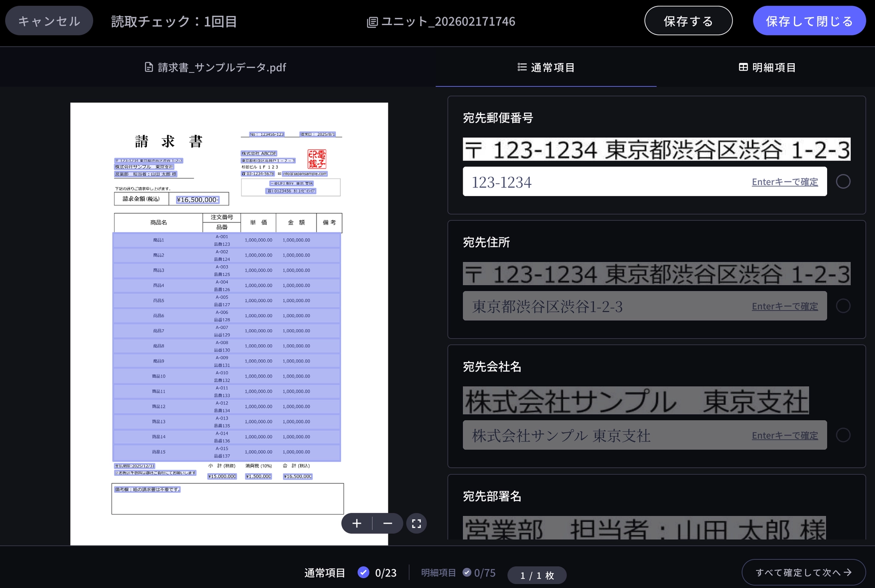Image resolution: width=875 pixels, height=588 pixels.
Task: Click the 東京都渋谷区渋谷1-2-3 address input field
Action: pyautogui.click(x=645, y=306)
